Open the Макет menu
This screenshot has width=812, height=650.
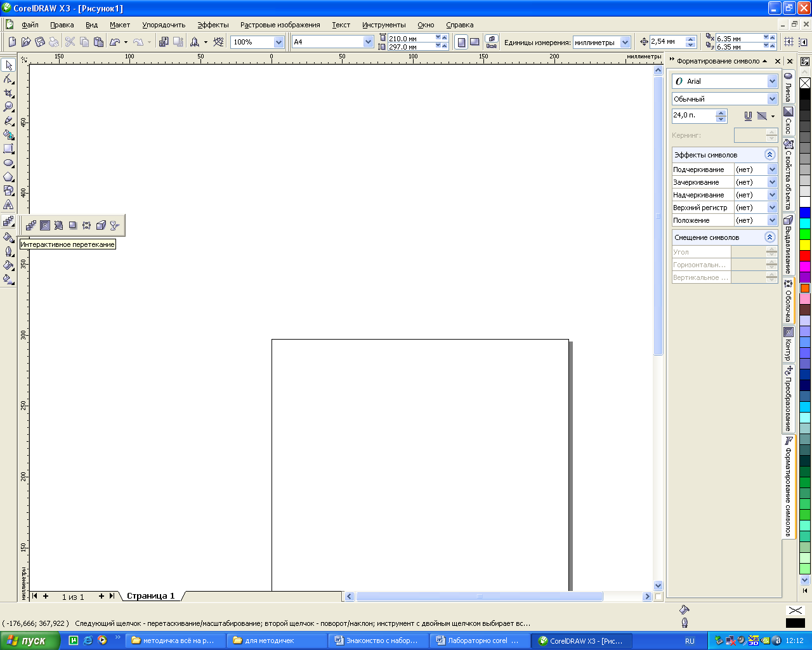pyautogui.click(x=119, y=25)
